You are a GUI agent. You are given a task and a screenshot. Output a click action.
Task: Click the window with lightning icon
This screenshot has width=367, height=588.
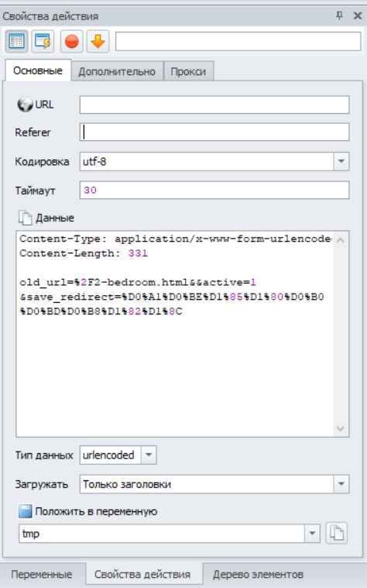point(43,41)
